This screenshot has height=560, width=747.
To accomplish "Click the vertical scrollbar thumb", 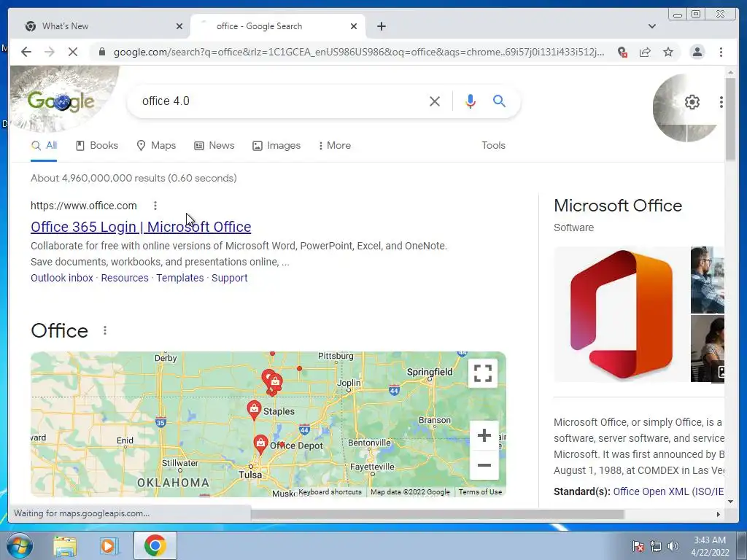I will point(730,119).
